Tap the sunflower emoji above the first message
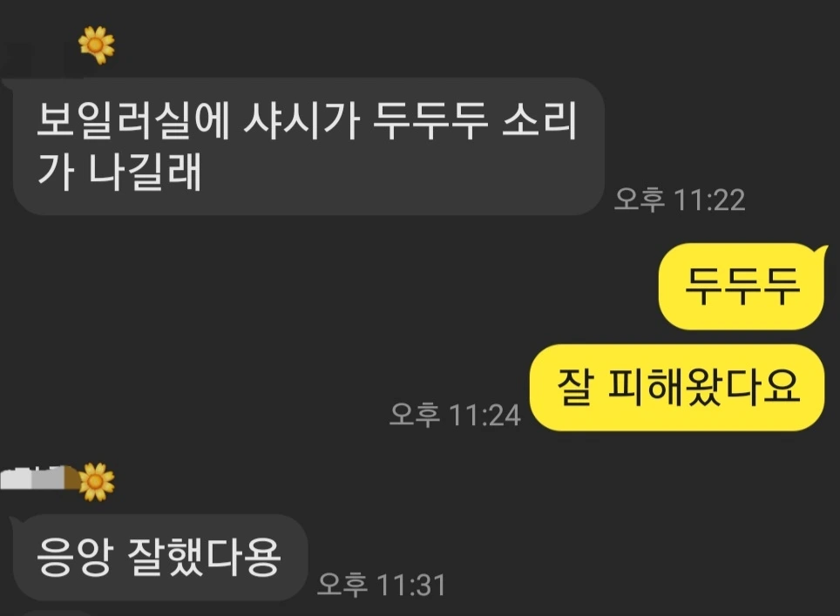The height and width of the screenshot is (616, 840). [97, 45]
